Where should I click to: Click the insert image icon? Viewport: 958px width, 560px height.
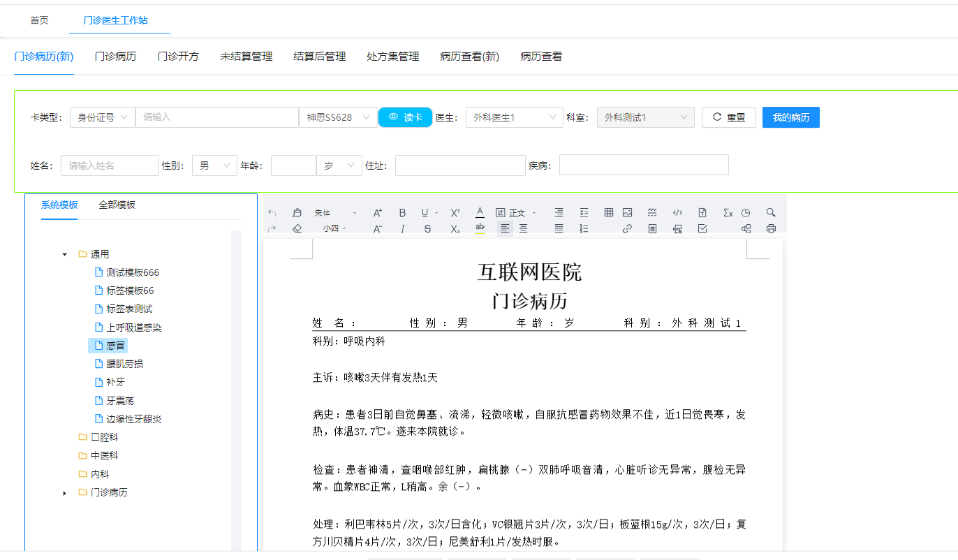627,213
